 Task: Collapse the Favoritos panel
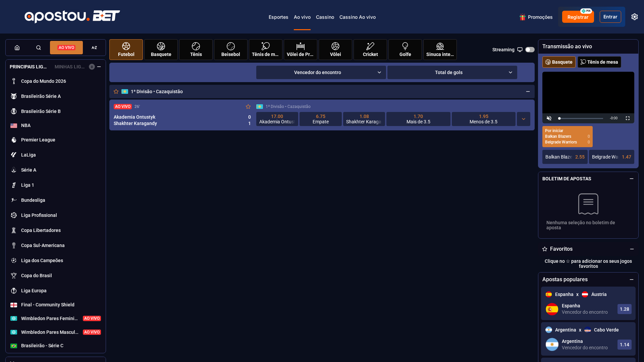[x=632, y=249]
